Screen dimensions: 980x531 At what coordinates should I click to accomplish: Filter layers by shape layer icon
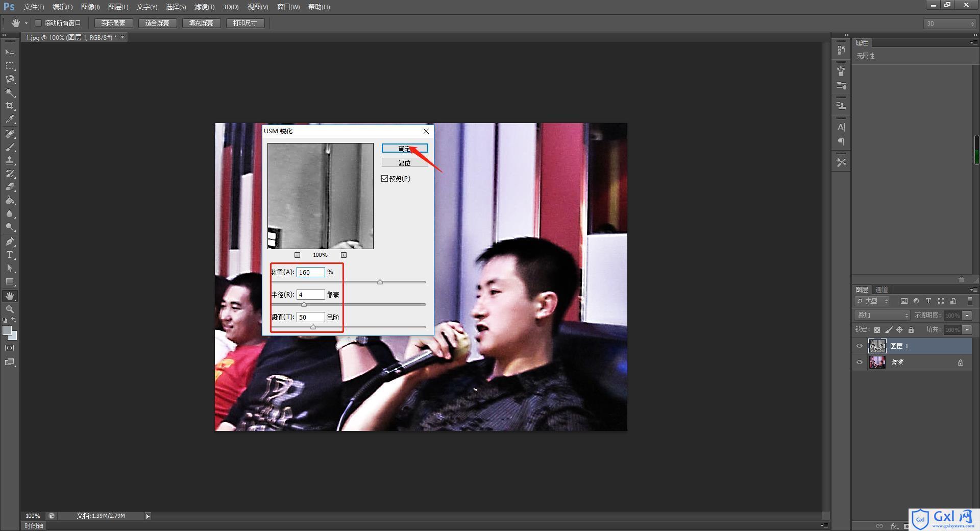(x=941, y=301)
